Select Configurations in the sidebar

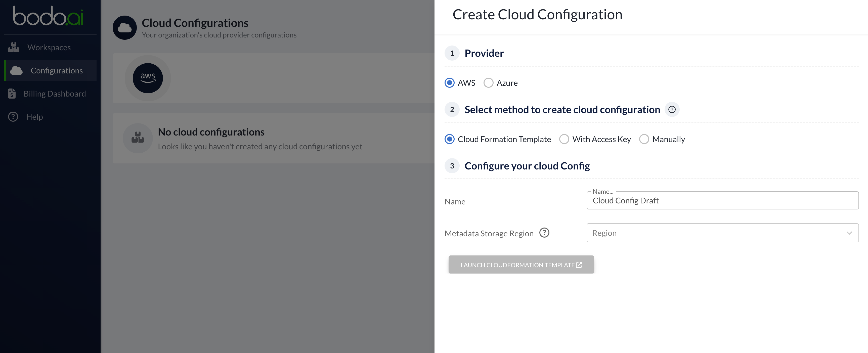[x=51, y=70]
